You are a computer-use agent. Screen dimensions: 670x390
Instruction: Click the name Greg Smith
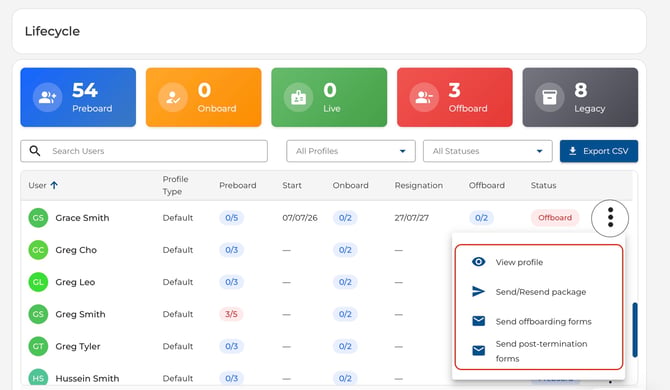(x=80, y=314)
